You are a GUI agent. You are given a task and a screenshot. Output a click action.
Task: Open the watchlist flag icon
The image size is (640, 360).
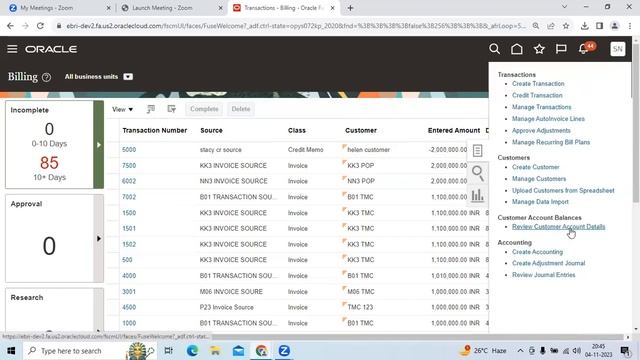(x=561, y=49)
